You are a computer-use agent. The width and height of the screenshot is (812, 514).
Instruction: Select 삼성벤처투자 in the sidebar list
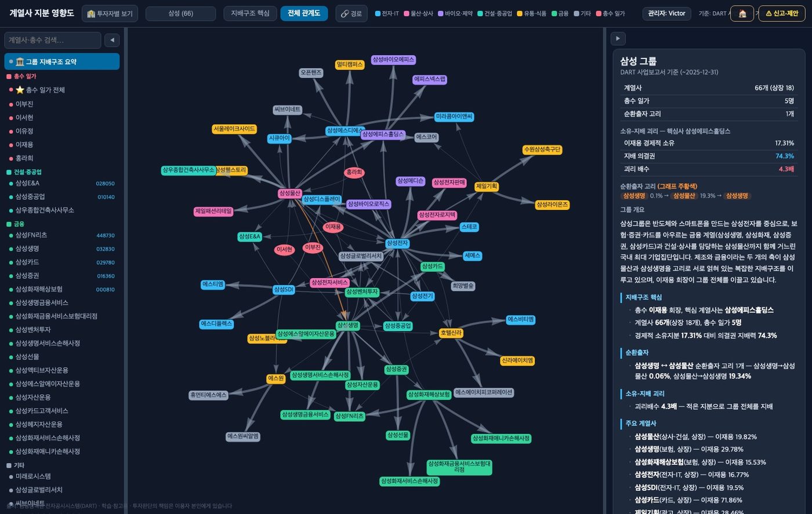(x=62, y=330)
